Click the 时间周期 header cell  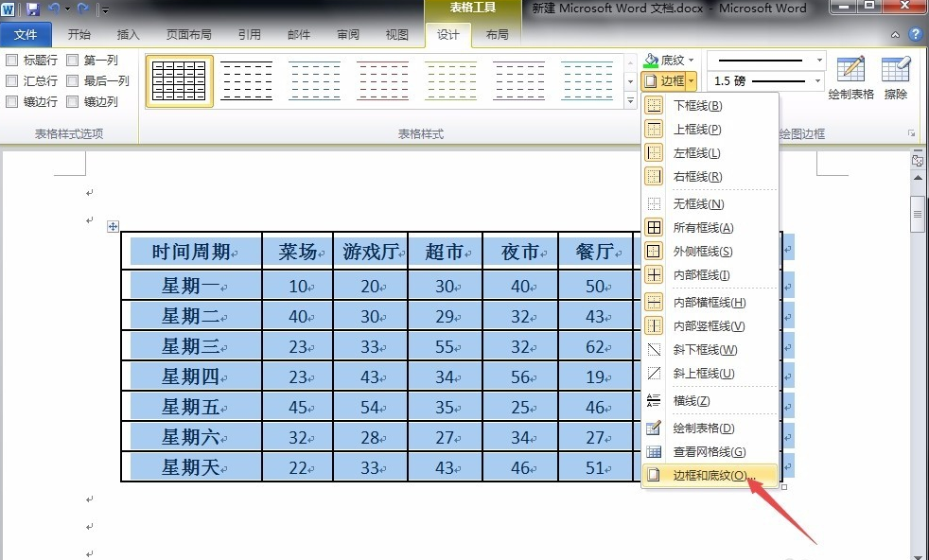pos(191,252)
